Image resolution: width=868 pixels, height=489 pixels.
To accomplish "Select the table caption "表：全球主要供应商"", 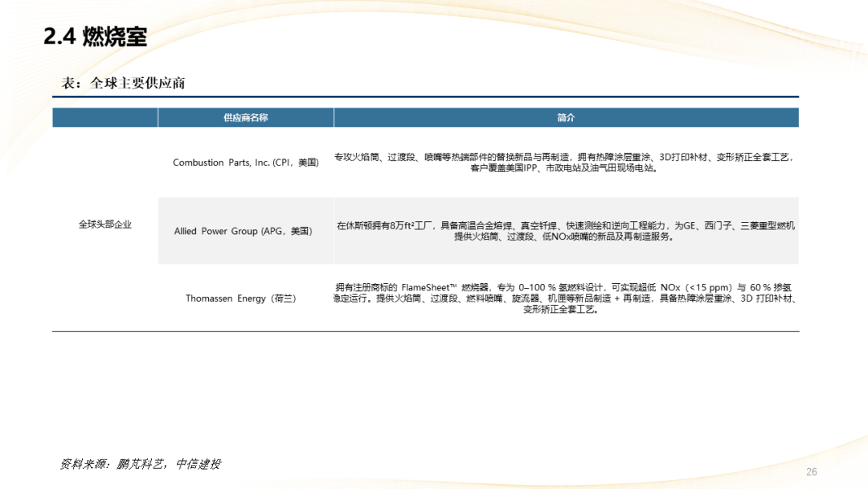I will (x=124, y=83).
